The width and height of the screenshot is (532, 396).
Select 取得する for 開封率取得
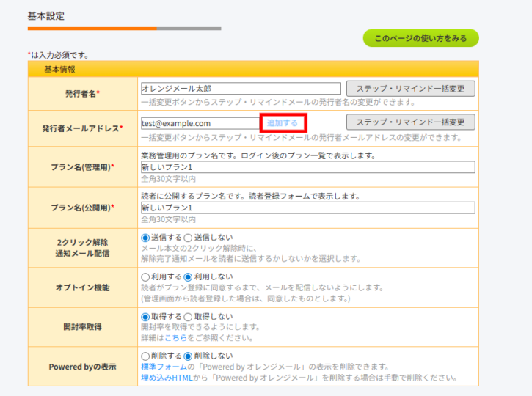tap(145, 316)
